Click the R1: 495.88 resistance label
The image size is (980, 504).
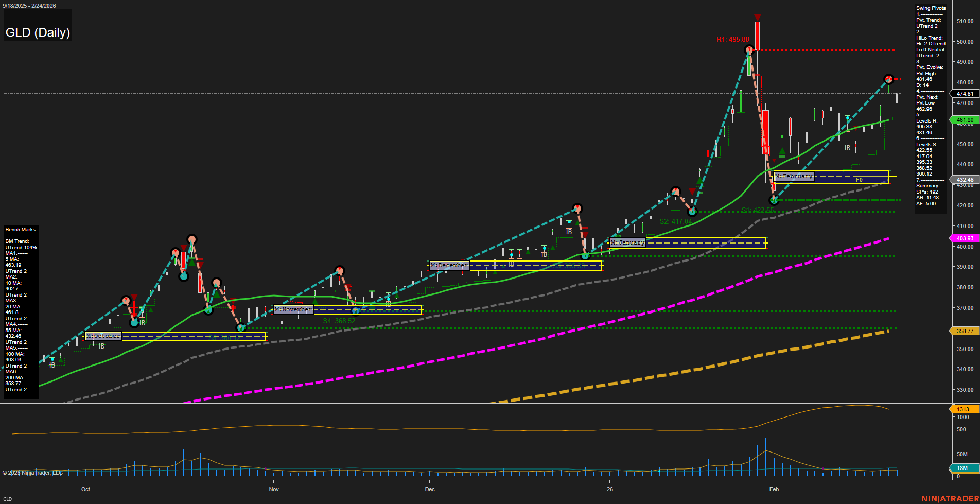(733, 39)
